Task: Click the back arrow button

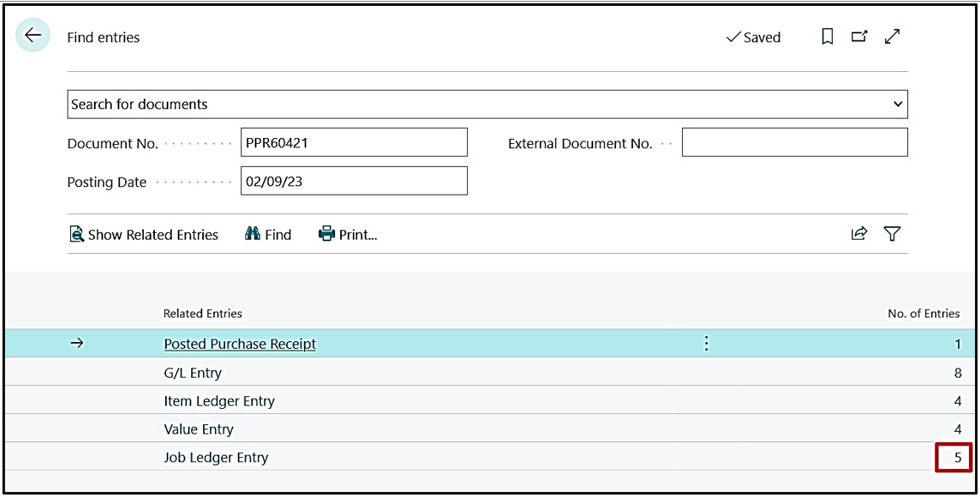Action: [x=33, y=36]
